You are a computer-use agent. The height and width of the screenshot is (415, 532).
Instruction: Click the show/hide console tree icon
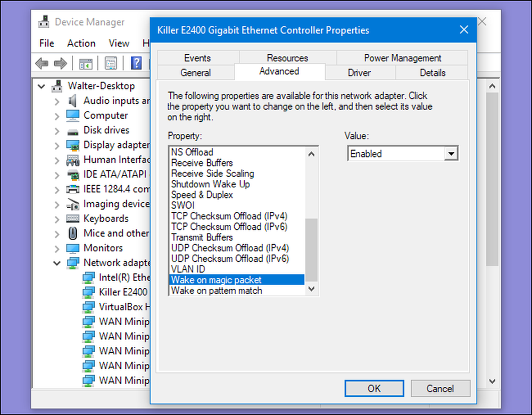86,63
